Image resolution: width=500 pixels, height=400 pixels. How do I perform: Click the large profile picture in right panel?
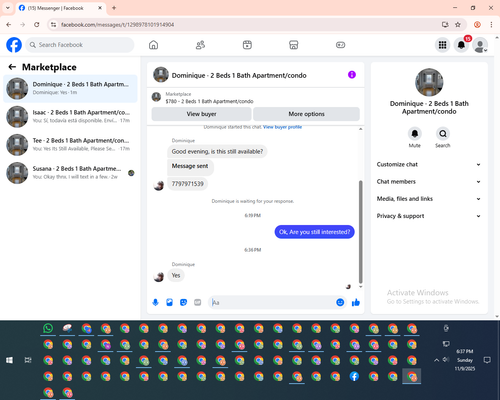pyautogui.click(x=429, y=82)
